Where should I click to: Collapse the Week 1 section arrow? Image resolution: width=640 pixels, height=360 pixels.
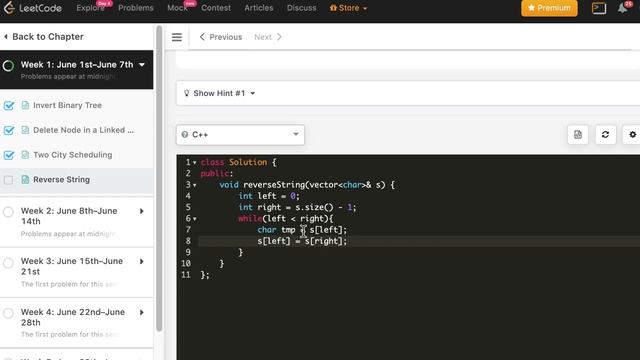pyautogui.click(x=142, y=64)
